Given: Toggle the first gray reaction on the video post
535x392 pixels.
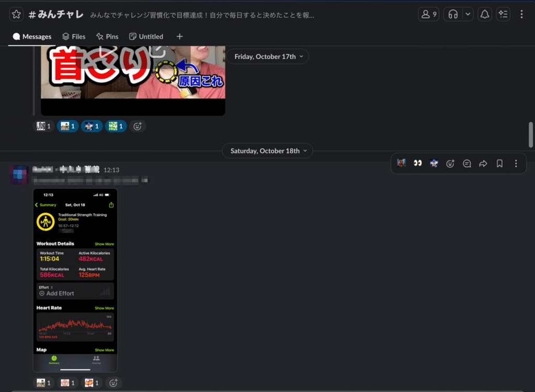Looking at the screenshot, I should (x=43, y=126).
